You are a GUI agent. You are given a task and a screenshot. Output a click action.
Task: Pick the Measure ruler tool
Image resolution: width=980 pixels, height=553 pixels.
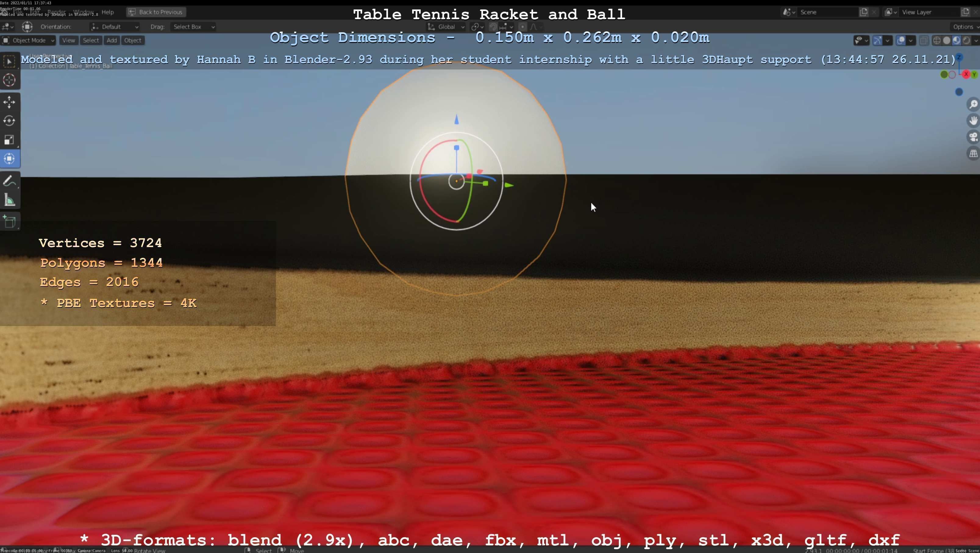pos(9,200)
